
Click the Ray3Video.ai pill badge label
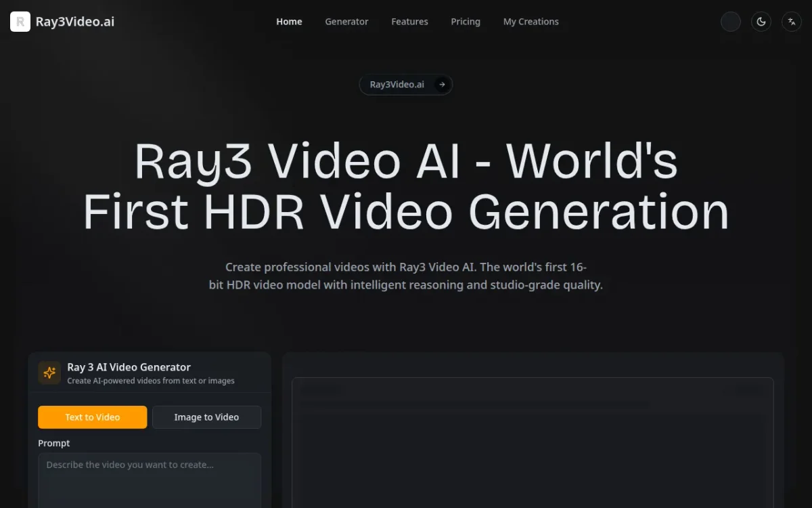397,85
